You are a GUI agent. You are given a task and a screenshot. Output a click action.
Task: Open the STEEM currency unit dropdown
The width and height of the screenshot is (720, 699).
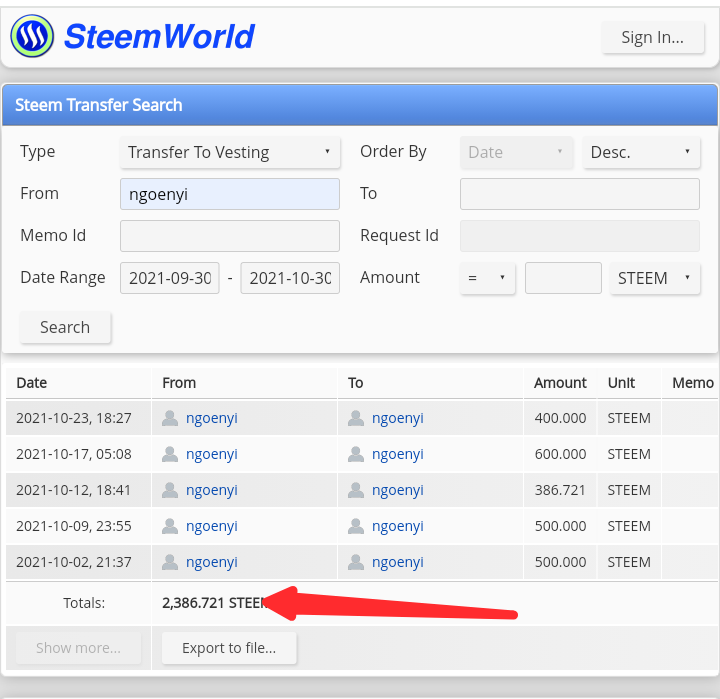pos(654,278)
